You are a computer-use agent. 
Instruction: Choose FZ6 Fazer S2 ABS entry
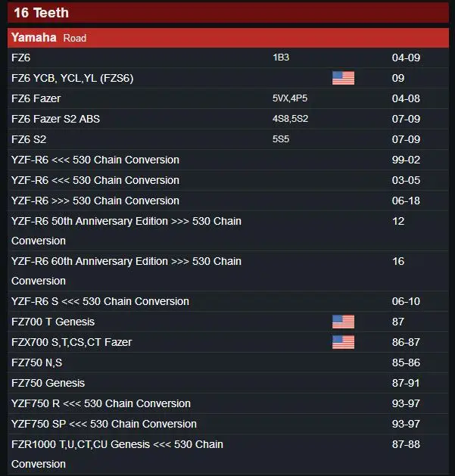(x=228, y=119)
